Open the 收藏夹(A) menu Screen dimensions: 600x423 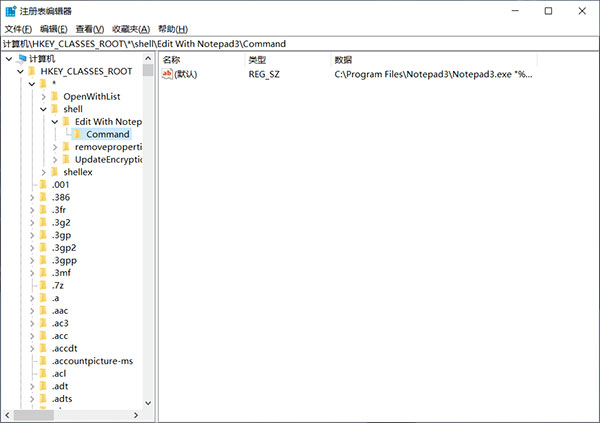132,29
